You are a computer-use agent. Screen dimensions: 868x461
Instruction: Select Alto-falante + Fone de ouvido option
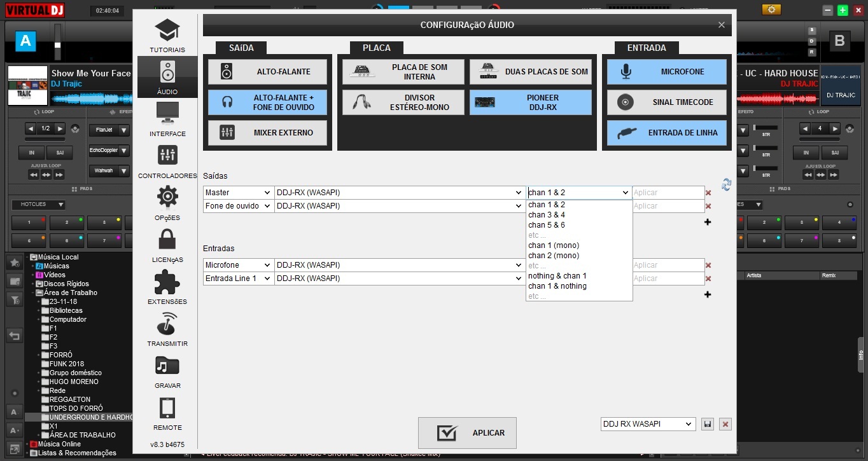[267, 102]
